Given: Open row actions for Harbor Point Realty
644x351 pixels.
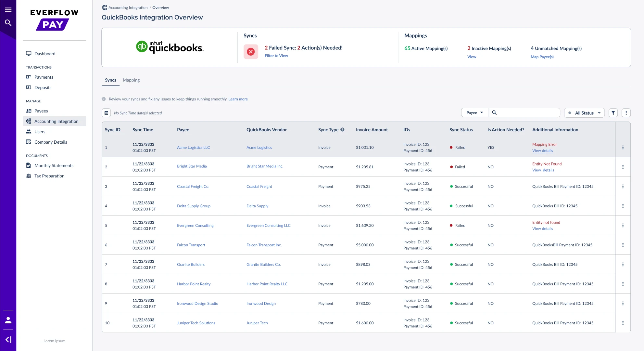Looking at the screenshot, I should [623, 284].
